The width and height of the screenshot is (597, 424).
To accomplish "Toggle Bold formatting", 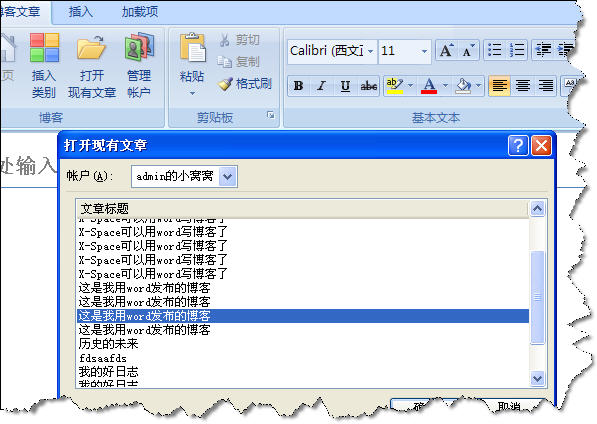I will 298,86.
